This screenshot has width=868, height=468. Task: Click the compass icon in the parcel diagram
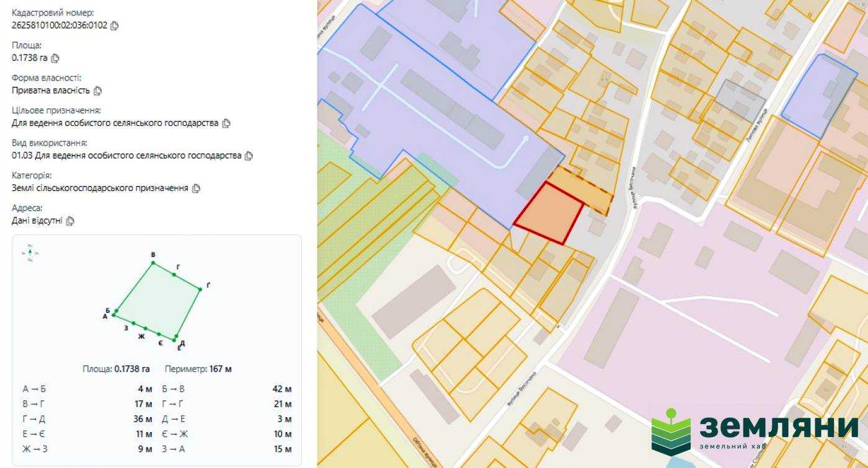click(x=30, y=253)
